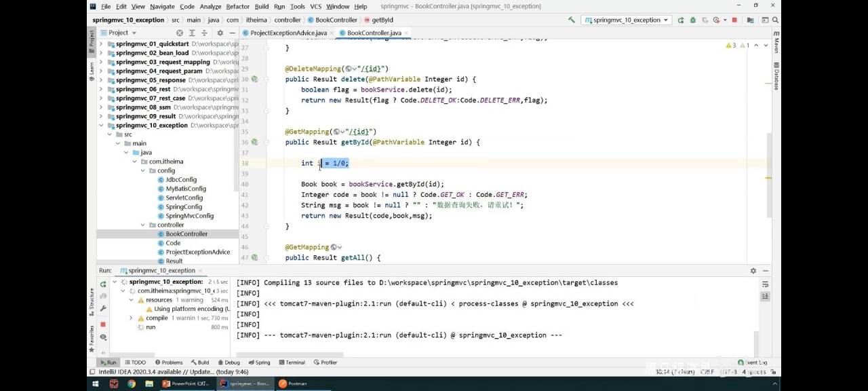Screen dimensions: 868x391
Task: Click the eye filter icon in Run window
Action: (103, 337)
